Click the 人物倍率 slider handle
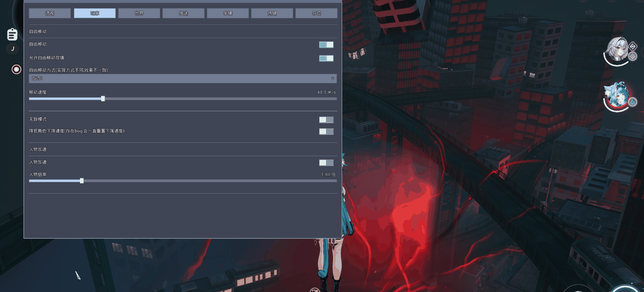This screenshot has height=292, width=644. coord(82,181)
